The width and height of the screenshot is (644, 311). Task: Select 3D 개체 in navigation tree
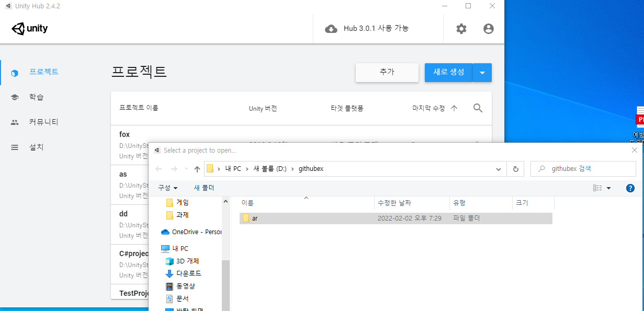(182, 261)
